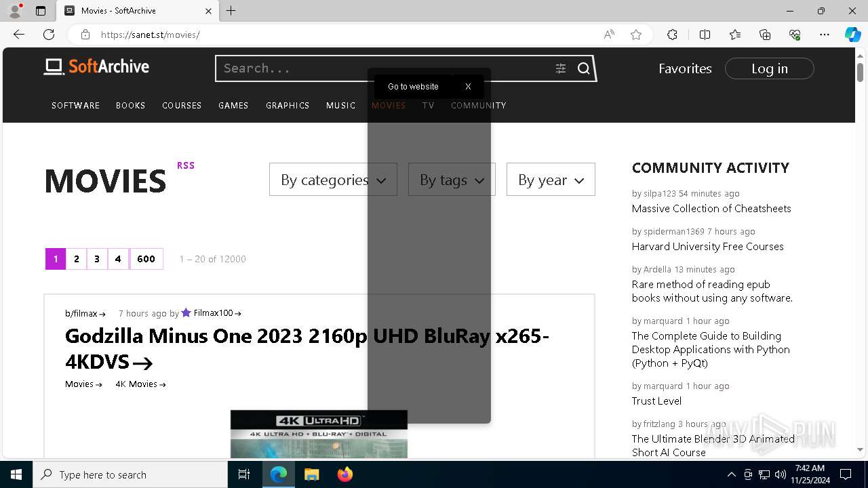Launch Firefox from taskbar
The width and height of the screenshot is (868, 488).
[x=345, y=474]
